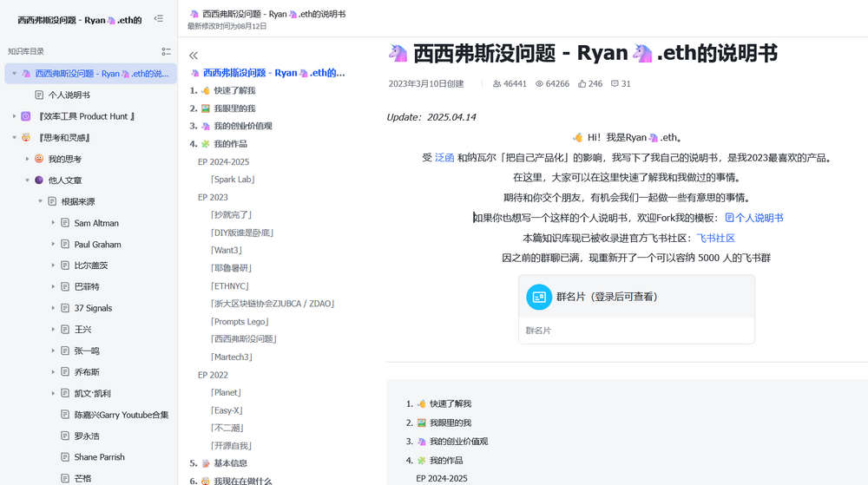The height and width of the screenshot is (485, 868).
Task: Jump to 我的创业价值观 in the outline panel
Action: pos(243,126)
